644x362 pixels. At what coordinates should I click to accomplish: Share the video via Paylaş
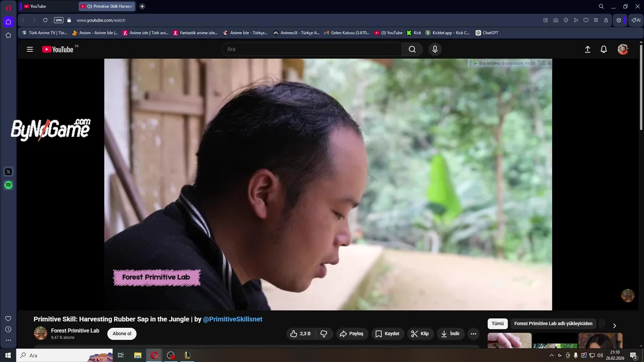pyautogui.click(x=351, y=334)
